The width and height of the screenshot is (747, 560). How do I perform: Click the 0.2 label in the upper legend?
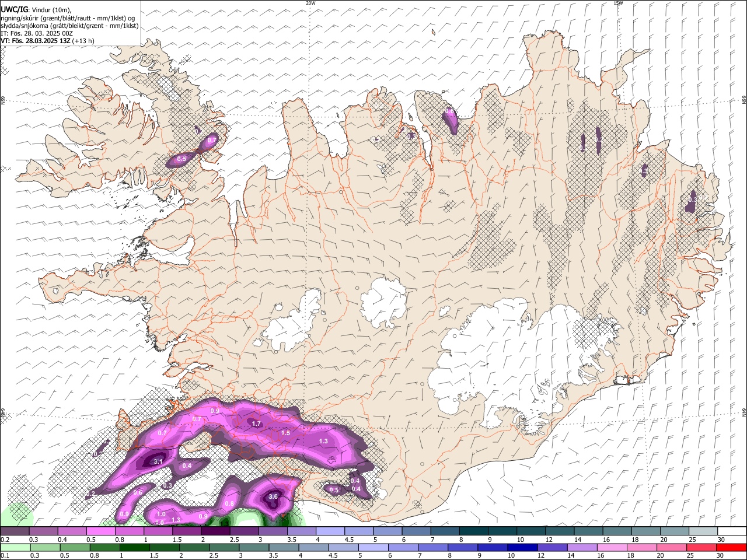pyautogui.click(x=5, y=540)
